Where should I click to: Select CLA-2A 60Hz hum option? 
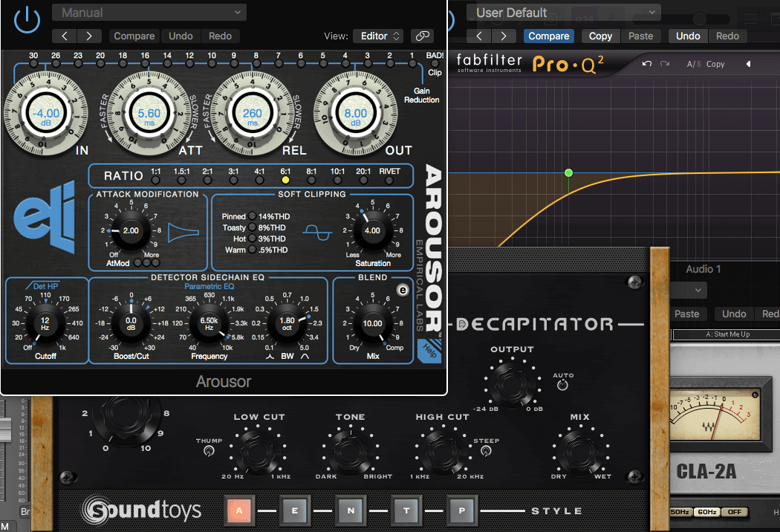pyautogui.click(x=707, y=512)
